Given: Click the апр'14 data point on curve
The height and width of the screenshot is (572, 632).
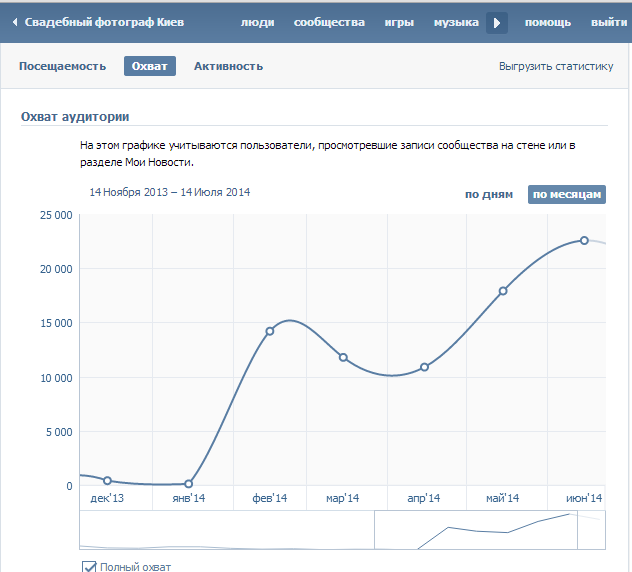Looking at the screenshot, I should (424, 367).
